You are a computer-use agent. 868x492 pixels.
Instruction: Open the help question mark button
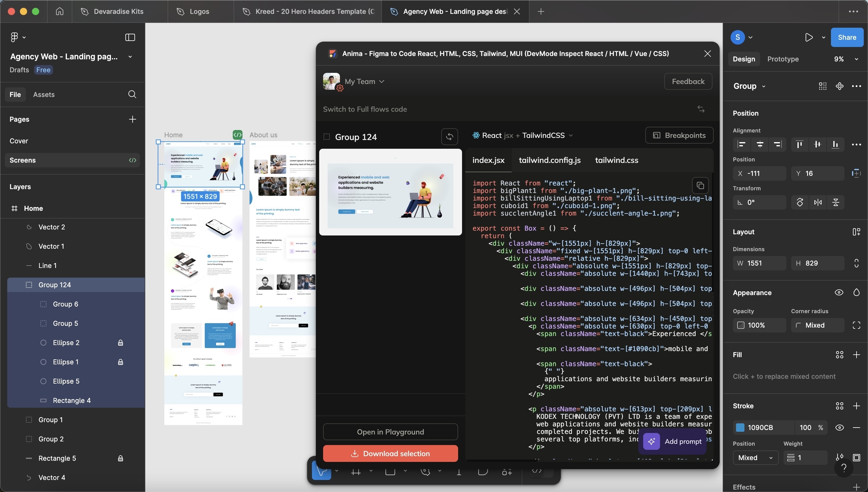point(844,467)
